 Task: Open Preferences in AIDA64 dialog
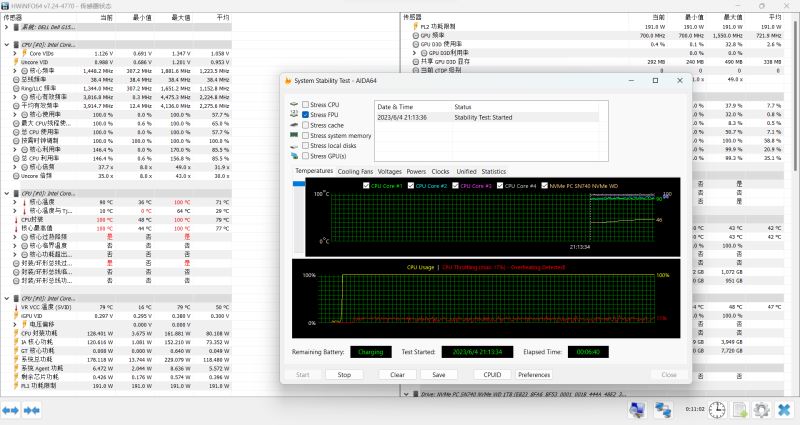click(x=534, y=374)
